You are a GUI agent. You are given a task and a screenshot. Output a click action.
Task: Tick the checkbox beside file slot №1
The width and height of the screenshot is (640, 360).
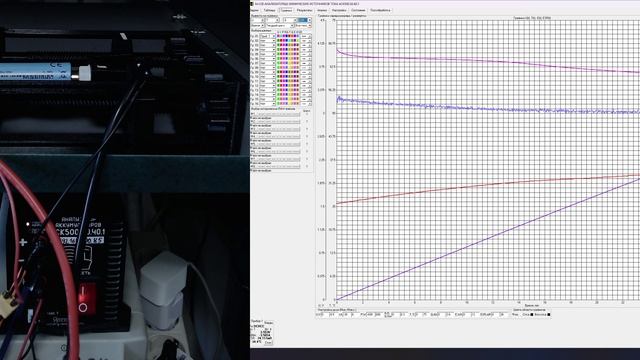(x=307, y=114)
